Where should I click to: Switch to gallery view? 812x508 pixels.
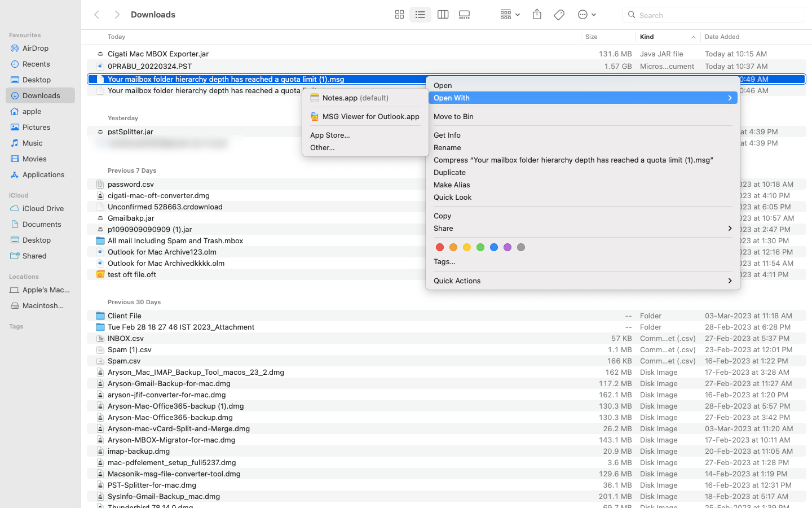pyautogui.click(x=465, y=15)
